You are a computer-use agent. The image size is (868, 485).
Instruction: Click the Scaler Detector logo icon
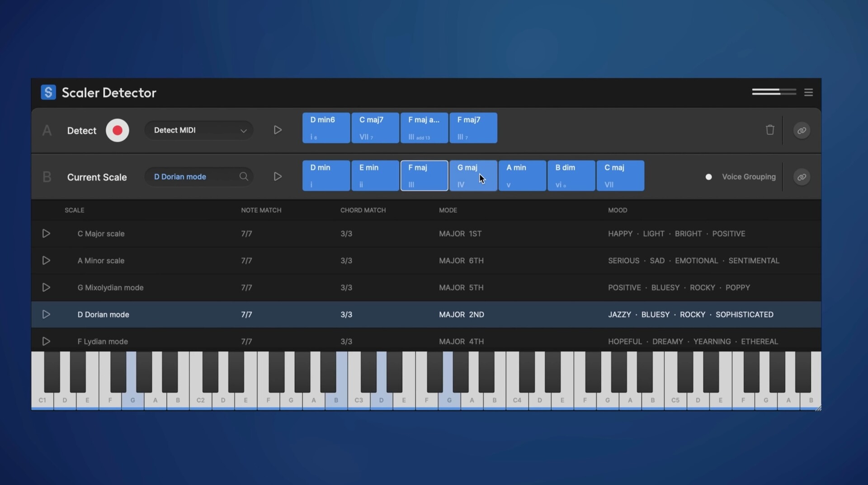(x=48, y=93)
